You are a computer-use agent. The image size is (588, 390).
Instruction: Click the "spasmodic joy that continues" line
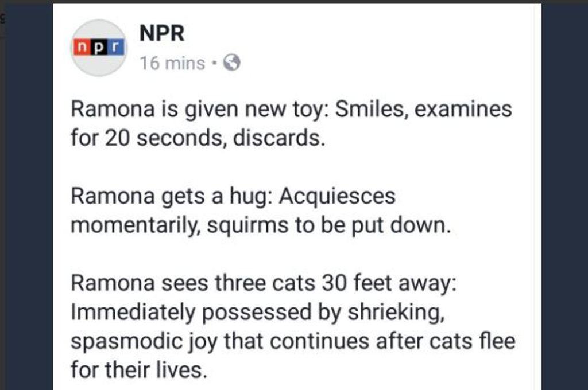point(293,341)
